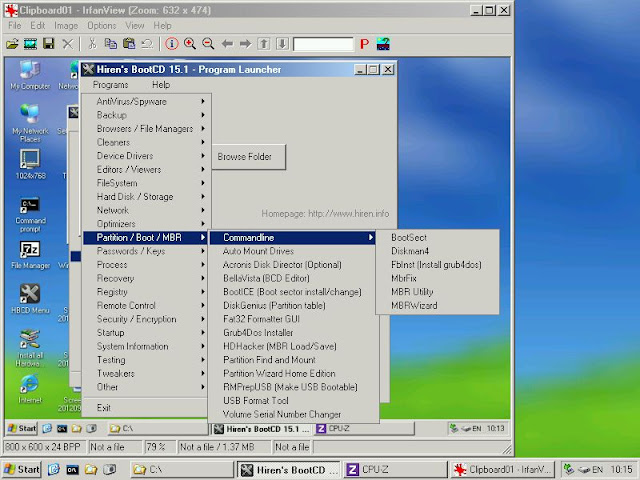
Task: Click the command prompt quick launch icon
Action: 72,470
